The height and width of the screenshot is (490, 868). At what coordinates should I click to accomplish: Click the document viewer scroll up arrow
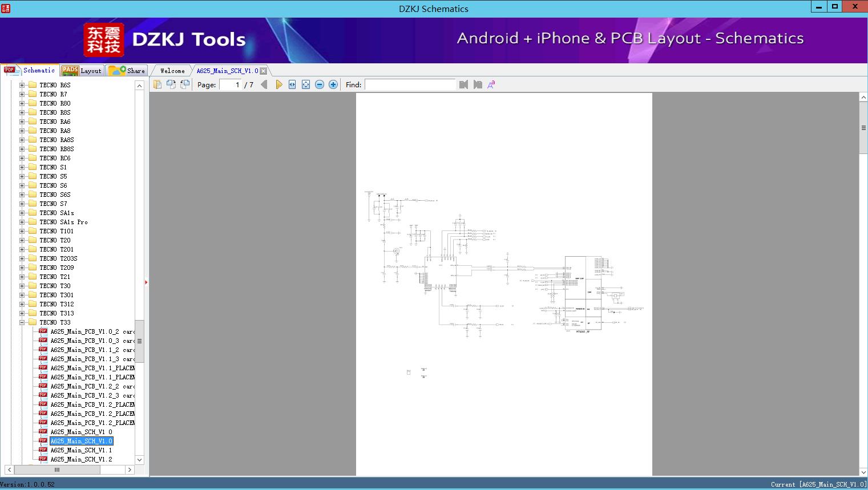(x=863, y=98)
